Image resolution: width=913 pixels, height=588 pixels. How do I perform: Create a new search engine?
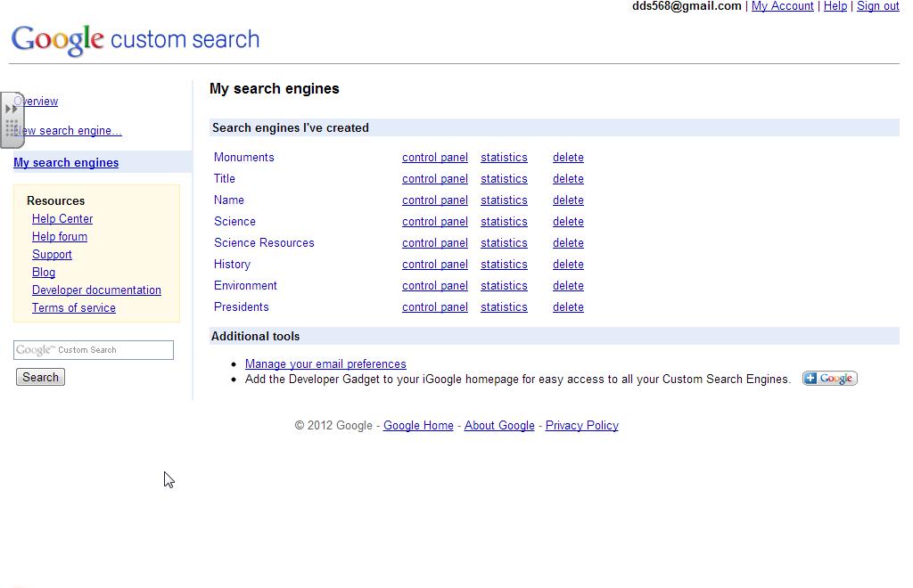(68, 130)
